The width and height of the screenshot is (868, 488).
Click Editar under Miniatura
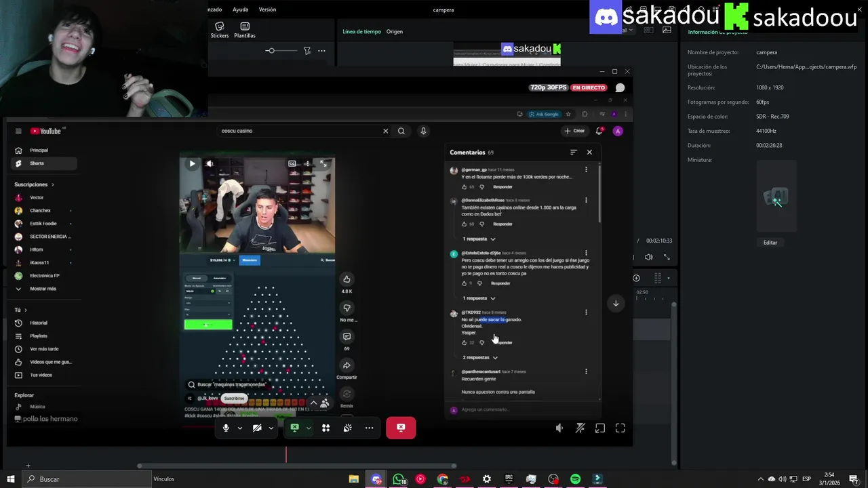coord(770,243)
